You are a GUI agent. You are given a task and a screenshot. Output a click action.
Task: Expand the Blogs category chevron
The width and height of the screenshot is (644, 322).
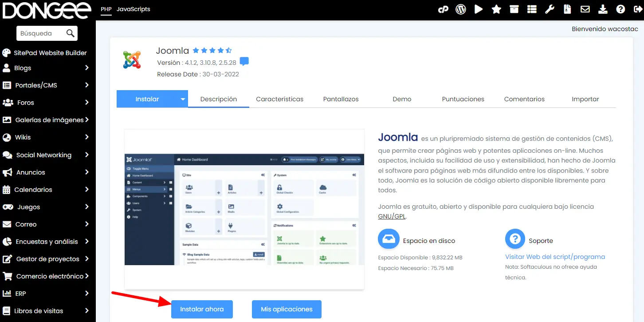(87, 68)
